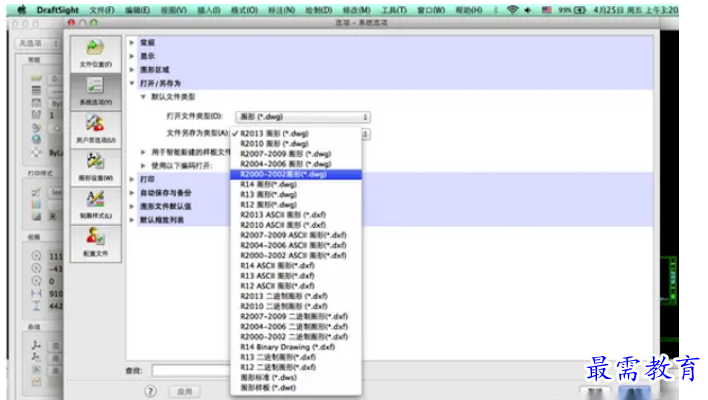Click the volume speaker icon in menu bar

click(x=528, y=10)
